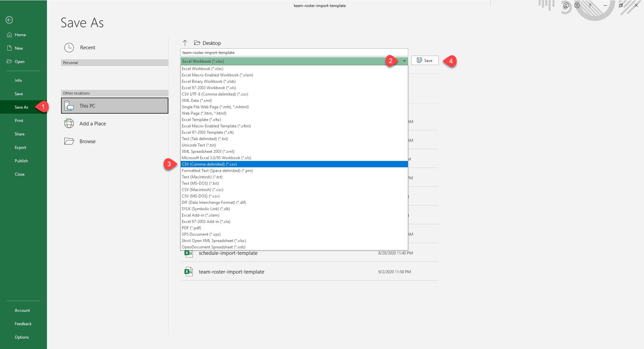Screen dimensions: 644x349
Task: Click the Excel icon of schedule-import-template
Action: click(x=189, y=254)
